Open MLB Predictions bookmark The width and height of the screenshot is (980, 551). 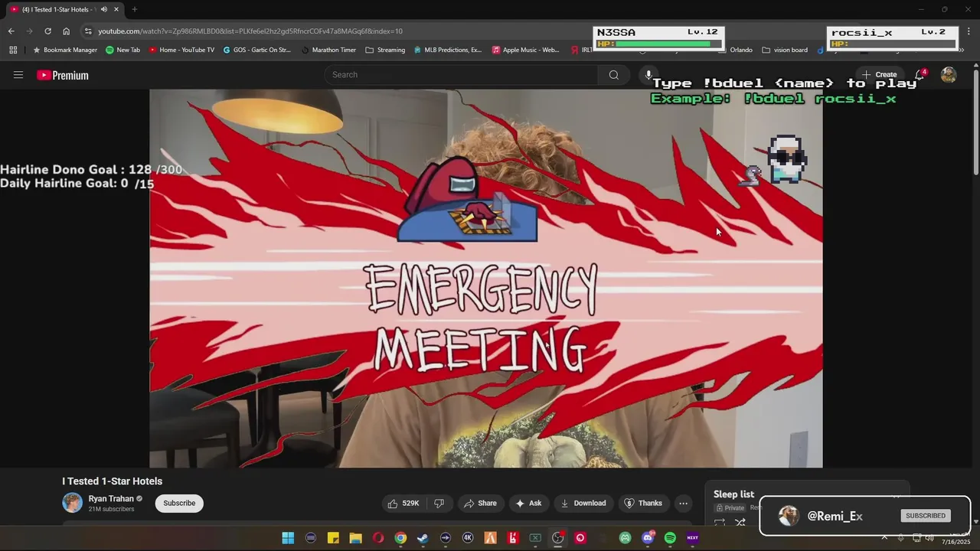pyautogui.click(x=448, y=50)
